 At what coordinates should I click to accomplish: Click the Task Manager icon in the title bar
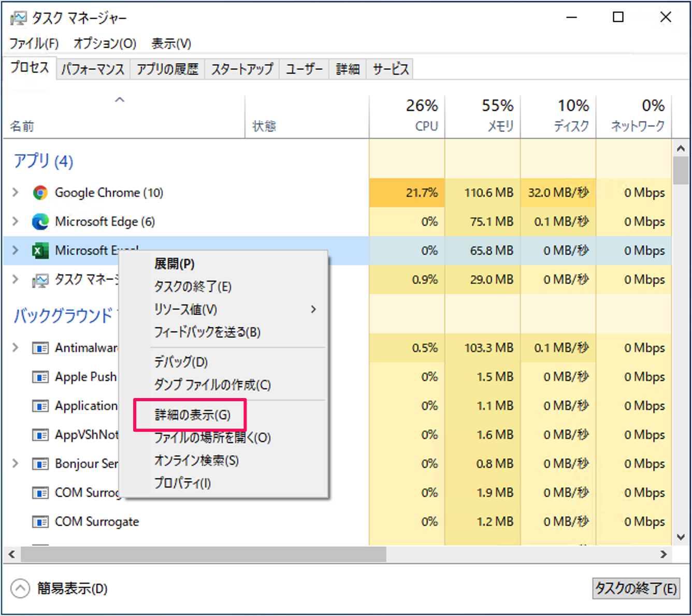coord(19,17)
